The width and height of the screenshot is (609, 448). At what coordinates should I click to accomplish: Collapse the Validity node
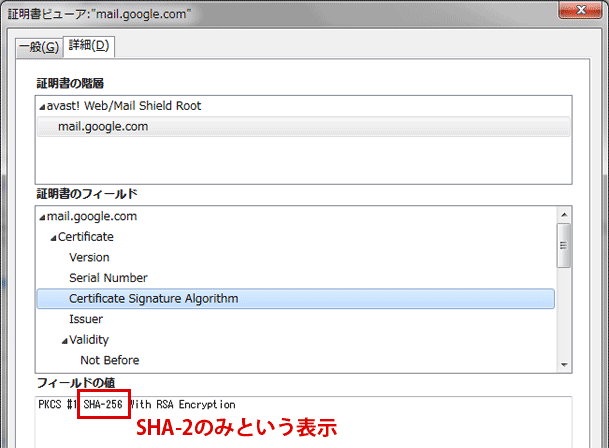coord(64,341)
